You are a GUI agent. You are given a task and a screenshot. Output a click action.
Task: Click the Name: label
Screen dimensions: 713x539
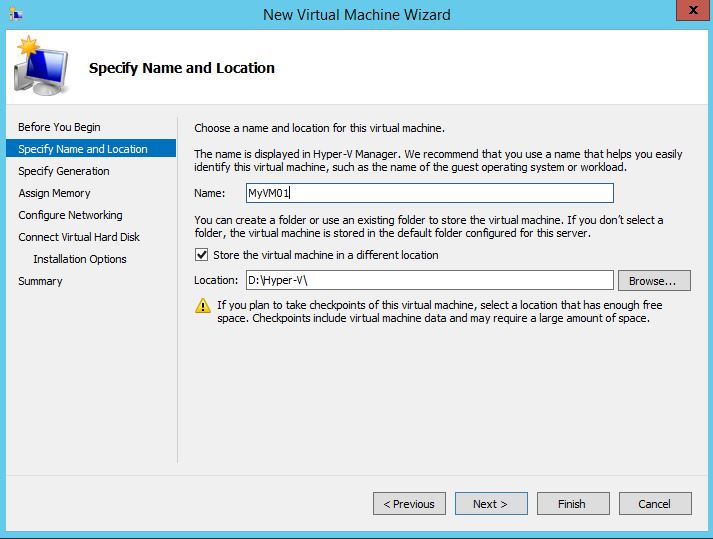coord(210,193)
